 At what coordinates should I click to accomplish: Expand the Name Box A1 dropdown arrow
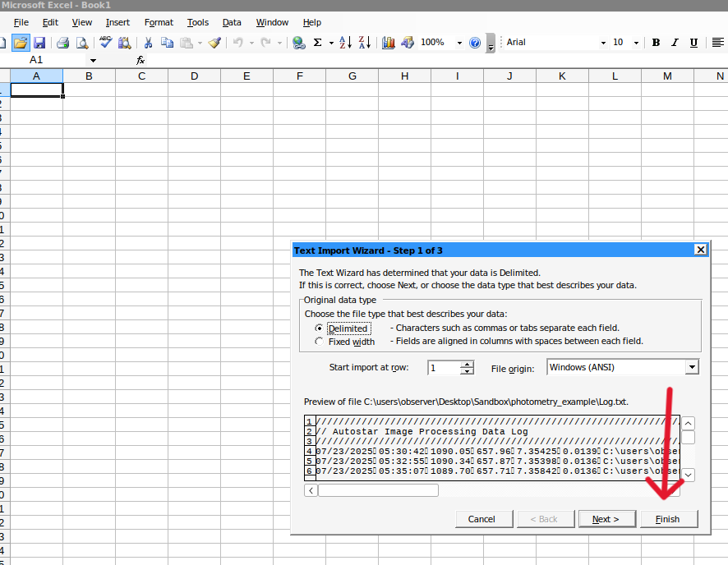(x=93, y=60)
